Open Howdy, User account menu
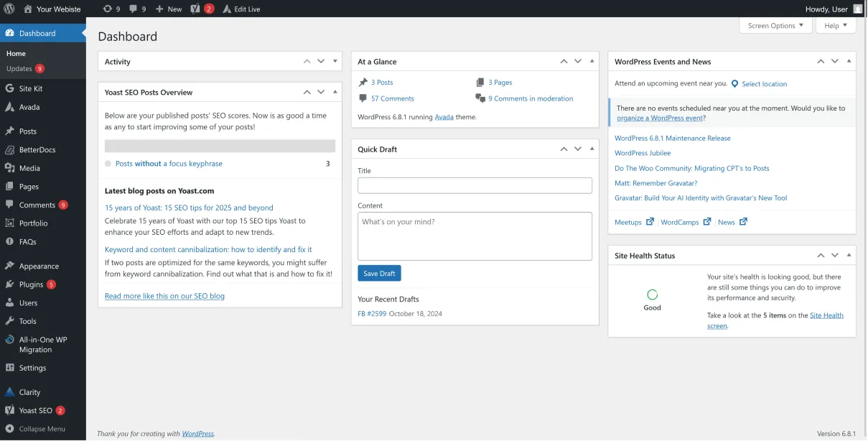 click(x=834, y=9)
